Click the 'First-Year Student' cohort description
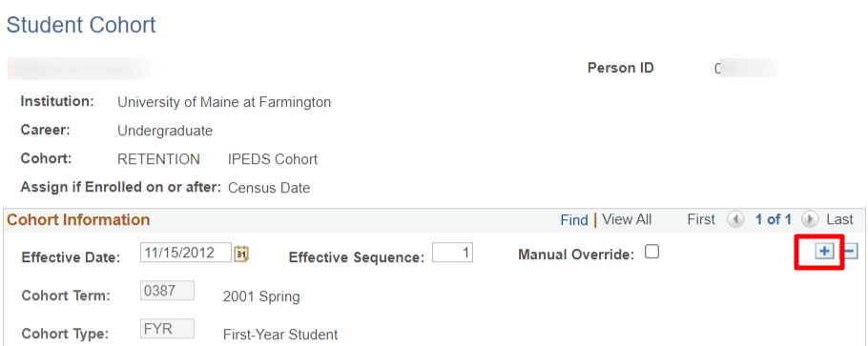The width and height of the screenshot is (868, 346). pos(280,335)
